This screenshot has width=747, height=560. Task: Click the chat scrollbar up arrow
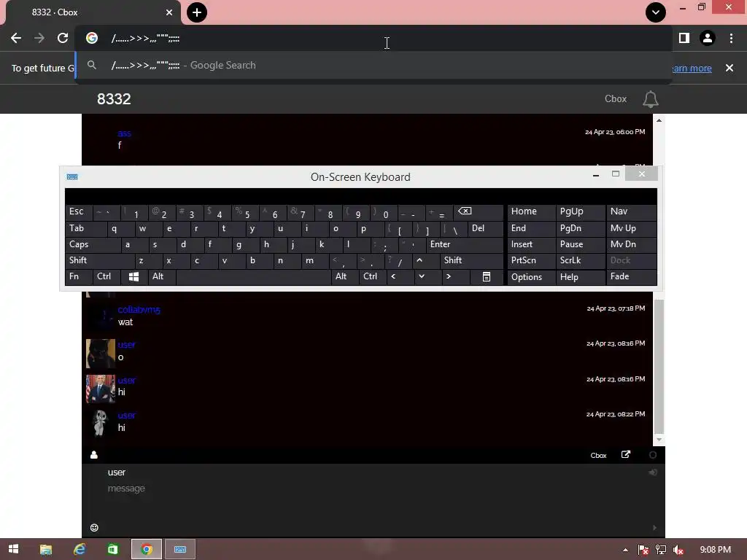659,120
